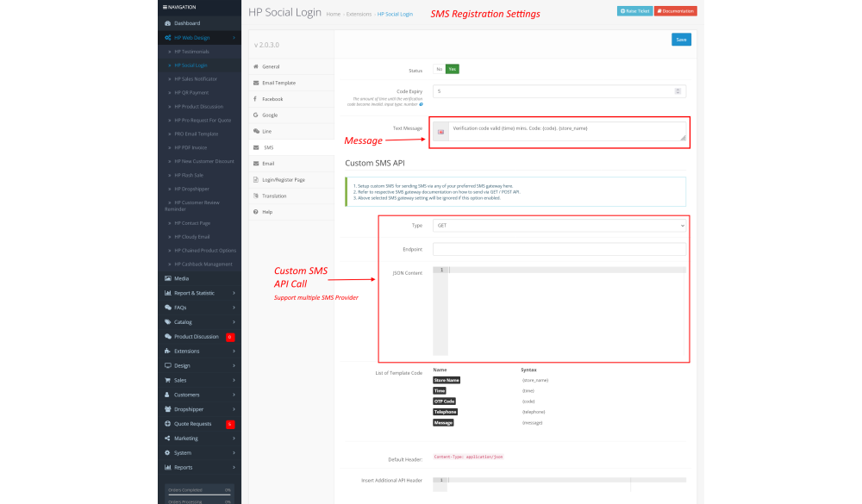862x504 pixels.
Task: Switch to the SMS tab
Action: [x=291, y=148]
